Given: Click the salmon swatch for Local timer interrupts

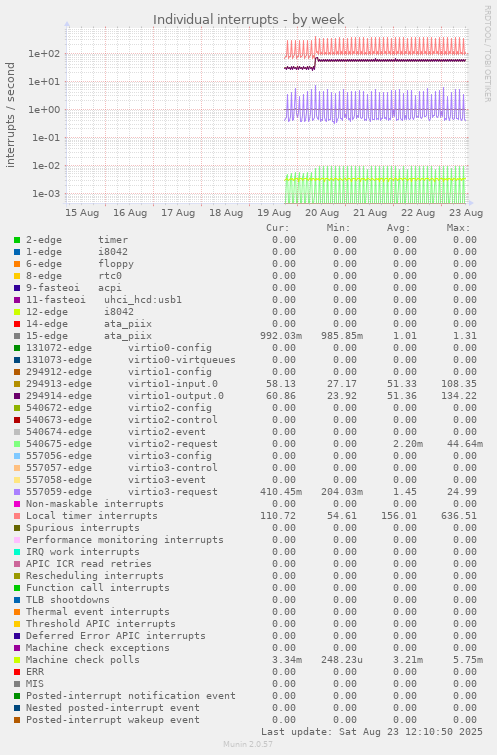Looking at the screenshot, I should 17,516.
